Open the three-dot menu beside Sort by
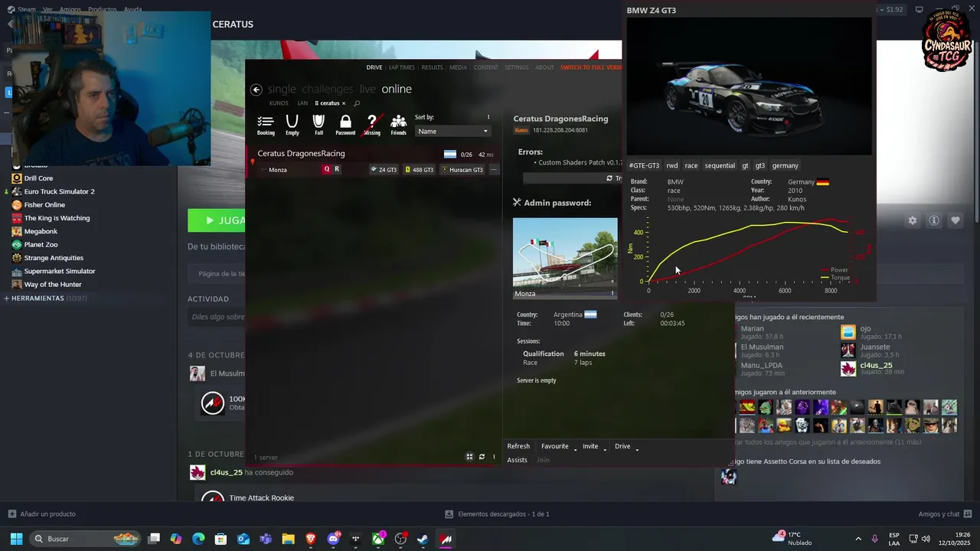 coord(488,117)
